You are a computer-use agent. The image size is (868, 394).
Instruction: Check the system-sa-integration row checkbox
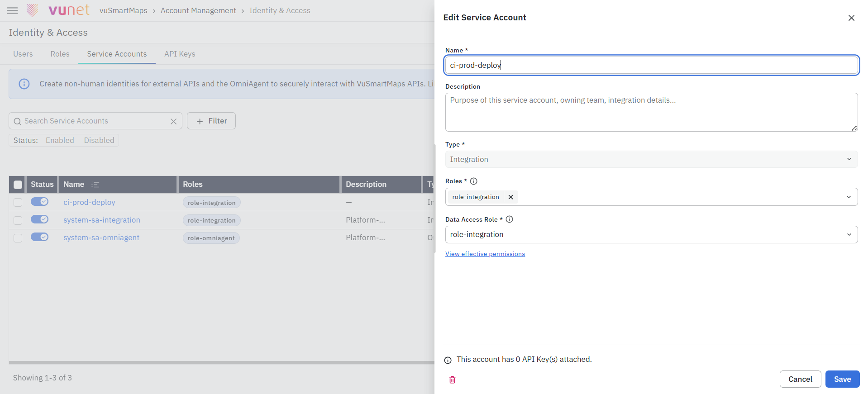pos(18,220)
